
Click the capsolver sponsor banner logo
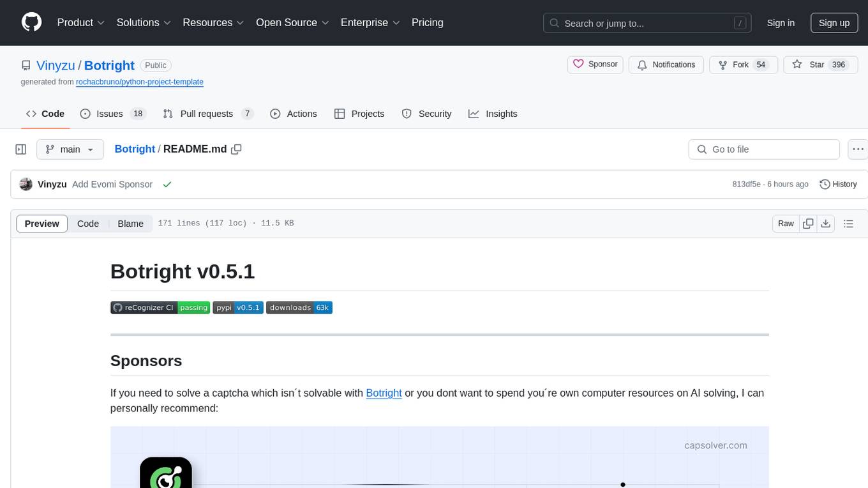[166, 473]
